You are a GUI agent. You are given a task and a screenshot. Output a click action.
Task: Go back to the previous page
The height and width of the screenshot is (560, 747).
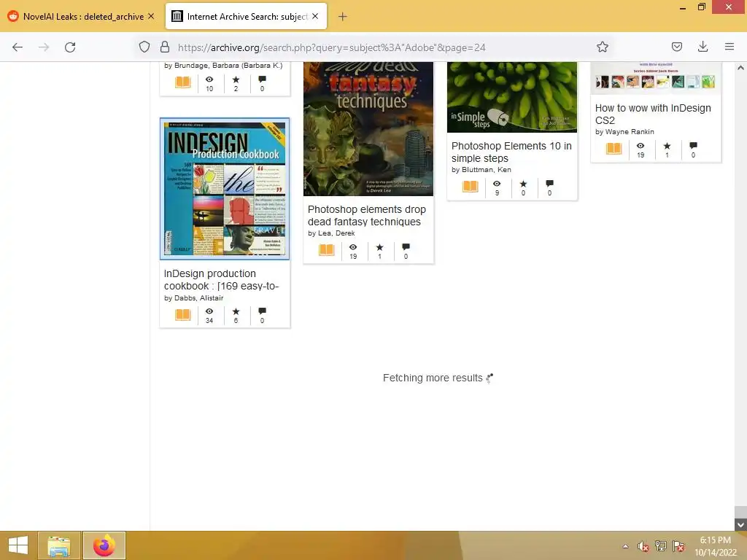18,47
